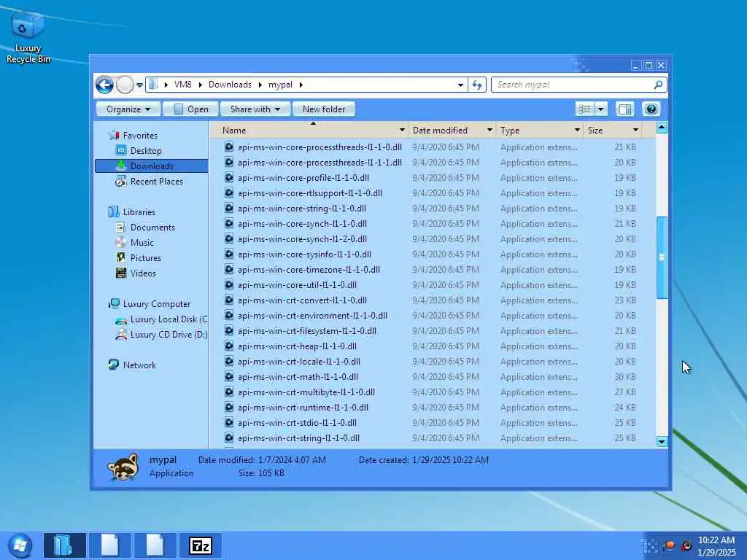The width and height of the screenshot is (747, 560).
Task: Click the Explorer forward navigation arrow
Action: (x=125, y=85)
